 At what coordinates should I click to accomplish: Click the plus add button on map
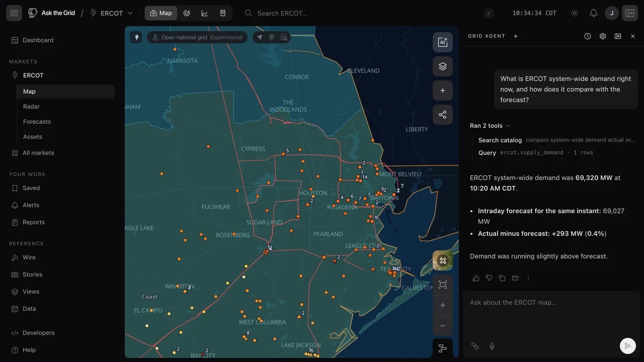(x=443, y=90)
